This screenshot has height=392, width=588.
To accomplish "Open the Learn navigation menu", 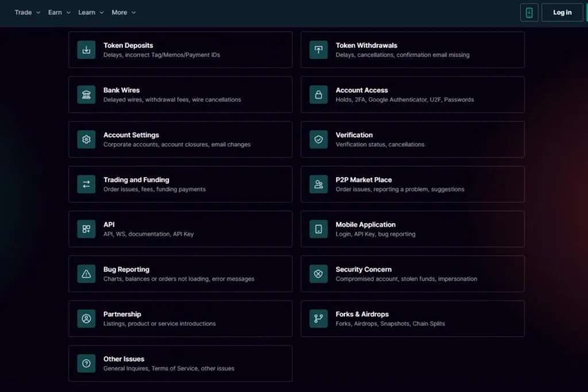I will click(91, 13).
